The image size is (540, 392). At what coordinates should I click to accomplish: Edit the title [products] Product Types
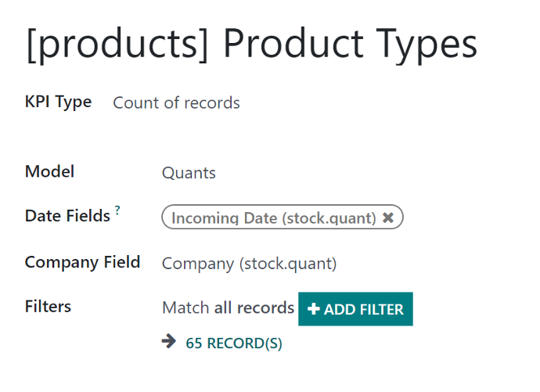252,45
